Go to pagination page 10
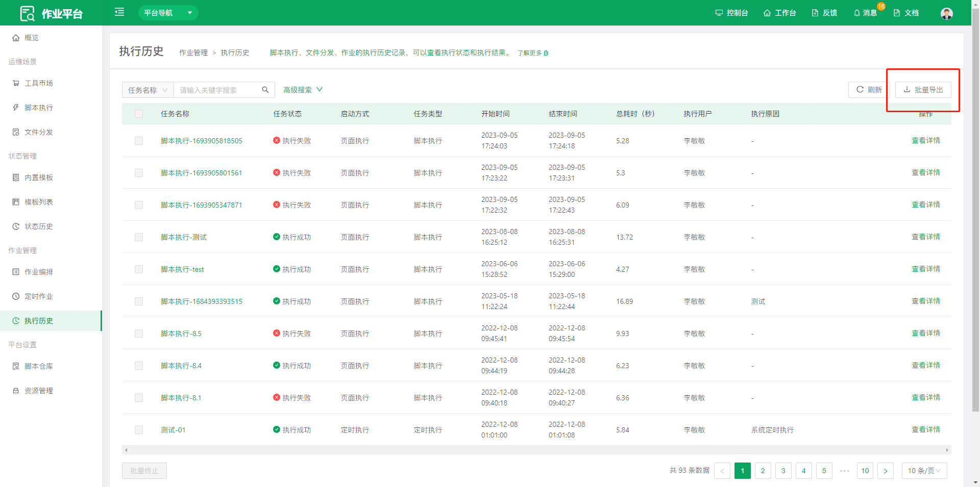 point(865,471)
